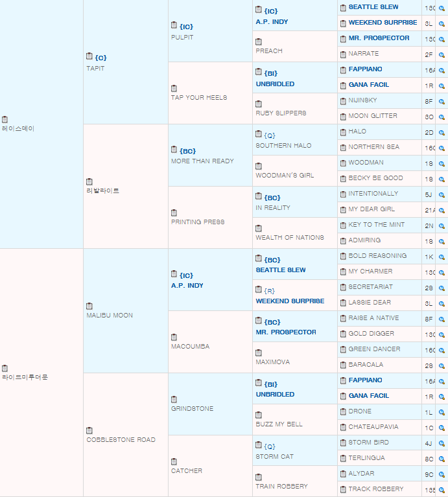Open the clipboard icon next to NIJINSKY
The height and width of the screenshot is (497, 448).
[x=343, y=101]
